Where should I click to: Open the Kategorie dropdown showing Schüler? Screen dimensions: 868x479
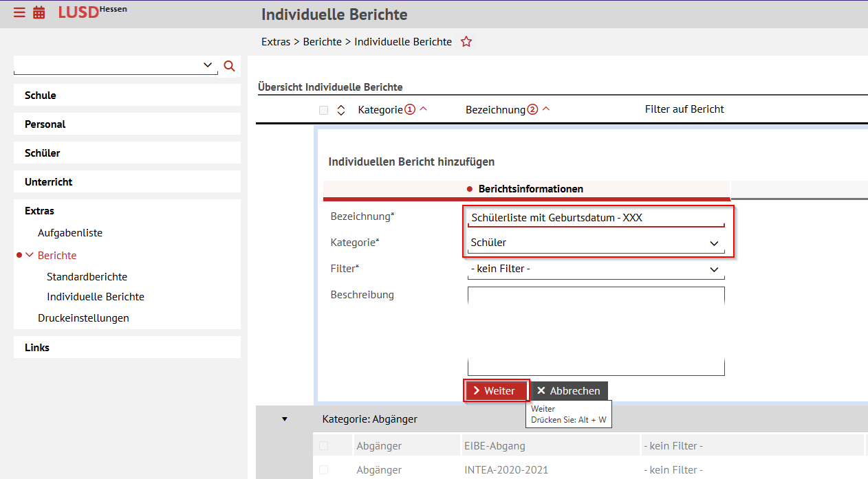tap(713, 243)
